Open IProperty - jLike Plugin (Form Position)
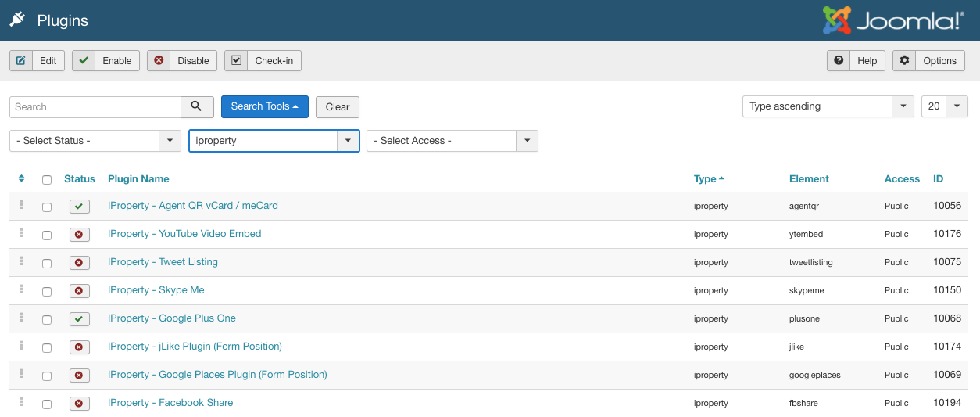Image resolution: width=980 pixels, height=417 pixels. (195, 347)
